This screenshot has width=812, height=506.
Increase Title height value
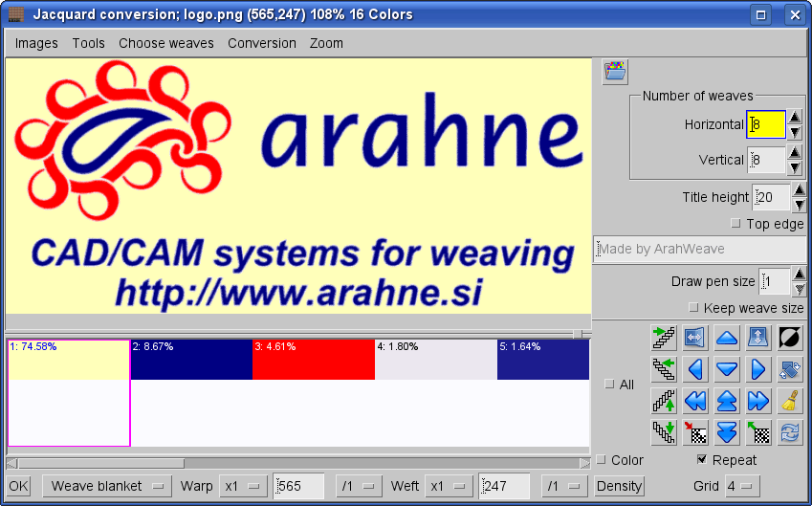pos(799,190)
